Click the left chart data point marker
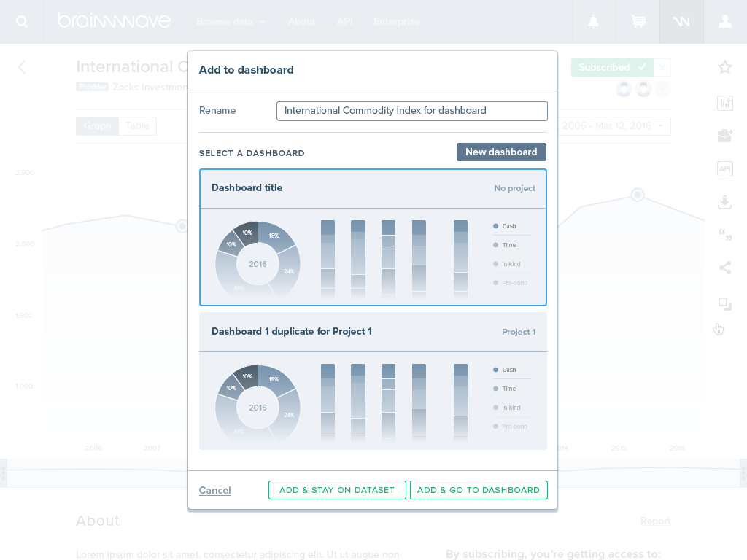 [182, 226]
